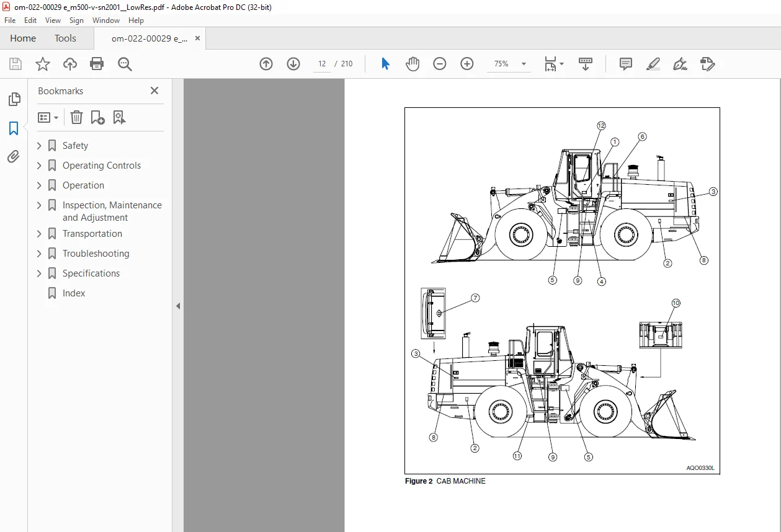Open the Edit menu
The width and height of the screenshot is (781, 532).
click(x=30, y=20)
